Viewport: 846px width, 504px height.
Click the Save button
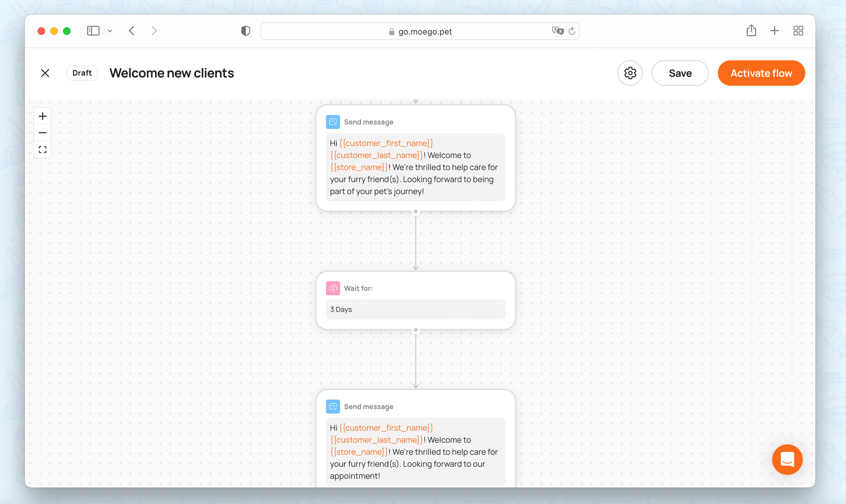[x=680, y=73]
